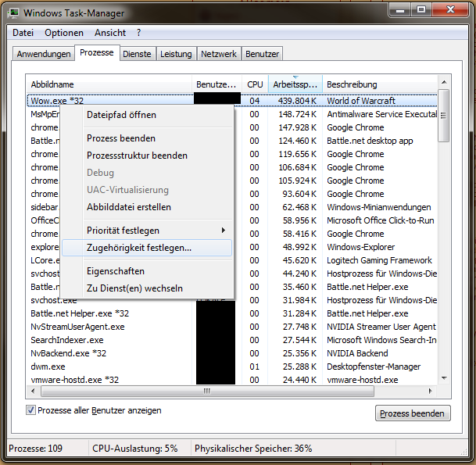Screen dimensions: 476x465
Task: Select 'Abbilddatei erstellen' menu entry
Action: [x=147, y=207]
